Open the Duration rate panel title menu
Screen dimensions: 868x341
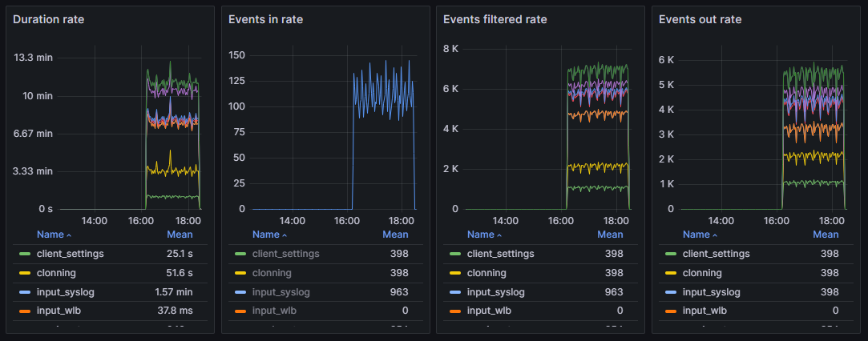(x=48, y=19)
